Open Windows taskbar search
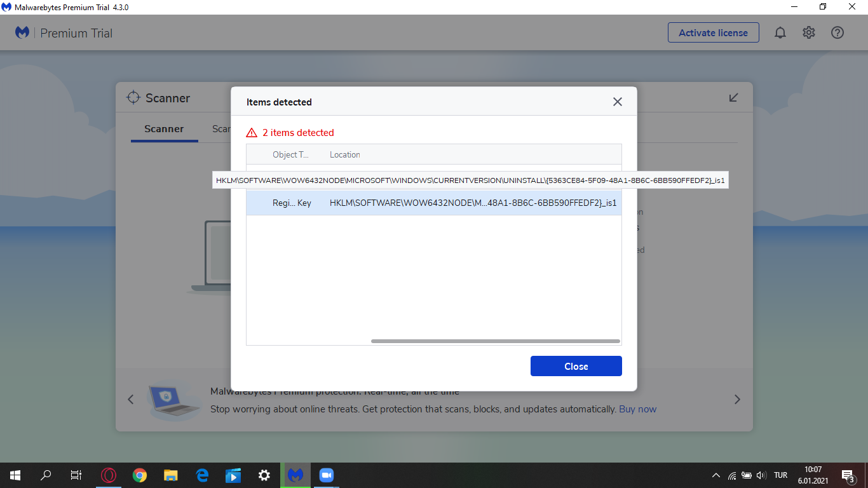The image size is (868, 488). [46, 475]
